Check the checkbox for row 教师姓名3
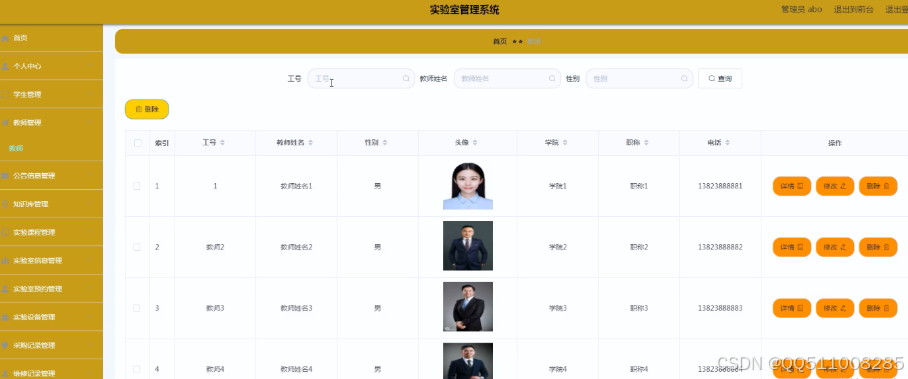The width and height of the screenshot is (908, 379). pos(137,308)
